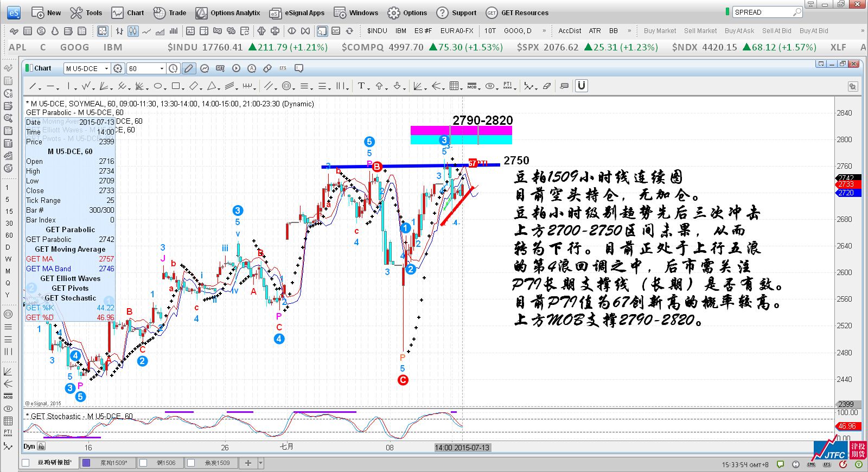Select the line chart type icon
Screen dimensions: 868x472
click(146, 31)
